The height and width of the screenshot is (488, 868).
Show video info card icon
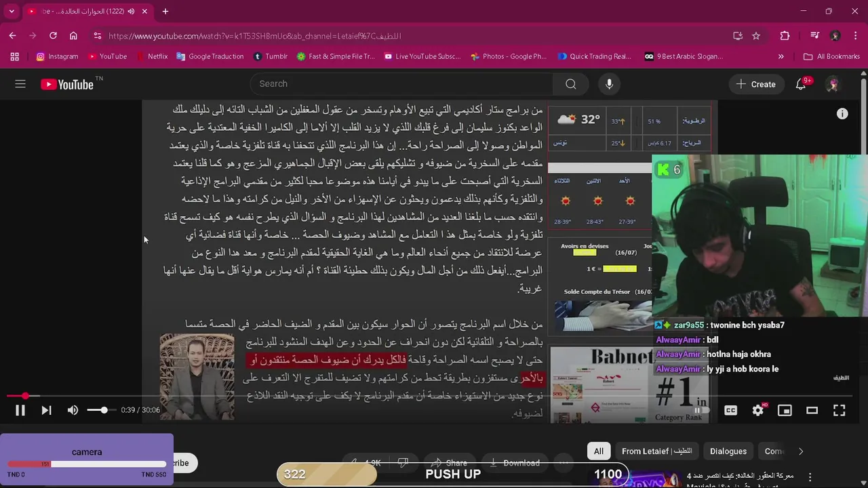[842, 114]
